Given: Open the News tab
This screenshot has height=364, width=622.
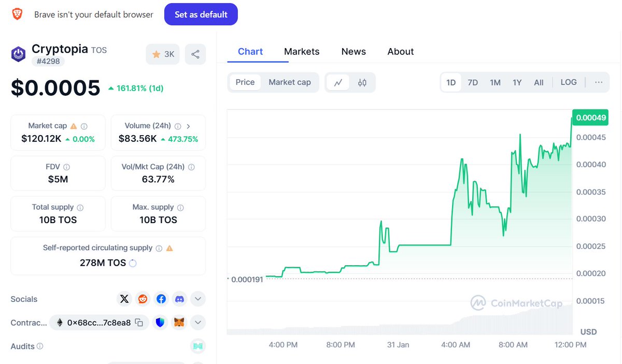Looking at the screenshot, I should tap(354, 52).
